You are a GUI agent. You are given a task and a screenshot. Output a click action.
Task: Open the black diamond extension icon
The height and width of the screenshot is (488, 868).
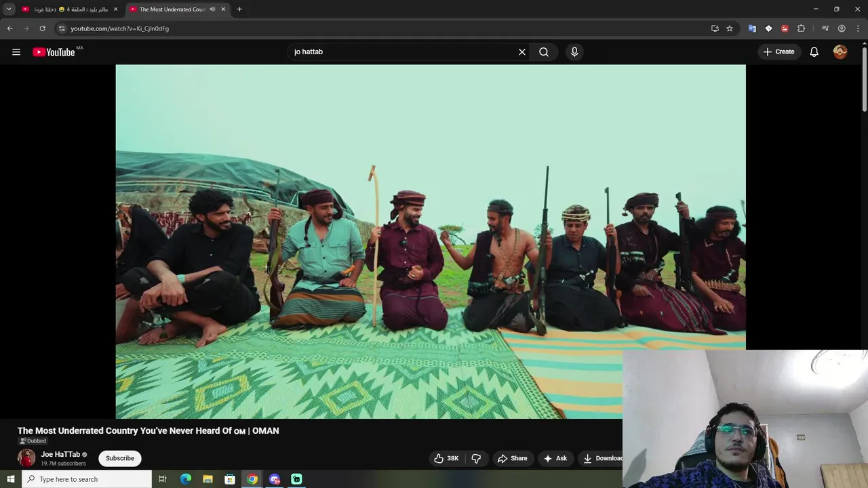(x=768, y=28)
